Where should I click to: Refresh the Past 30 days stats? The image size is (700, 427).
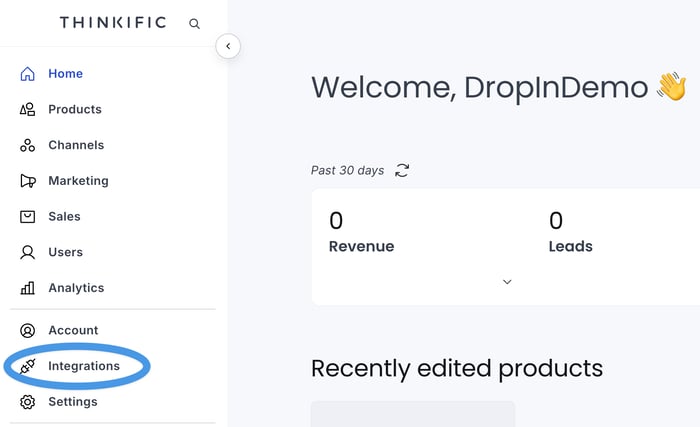pos(402,171)
